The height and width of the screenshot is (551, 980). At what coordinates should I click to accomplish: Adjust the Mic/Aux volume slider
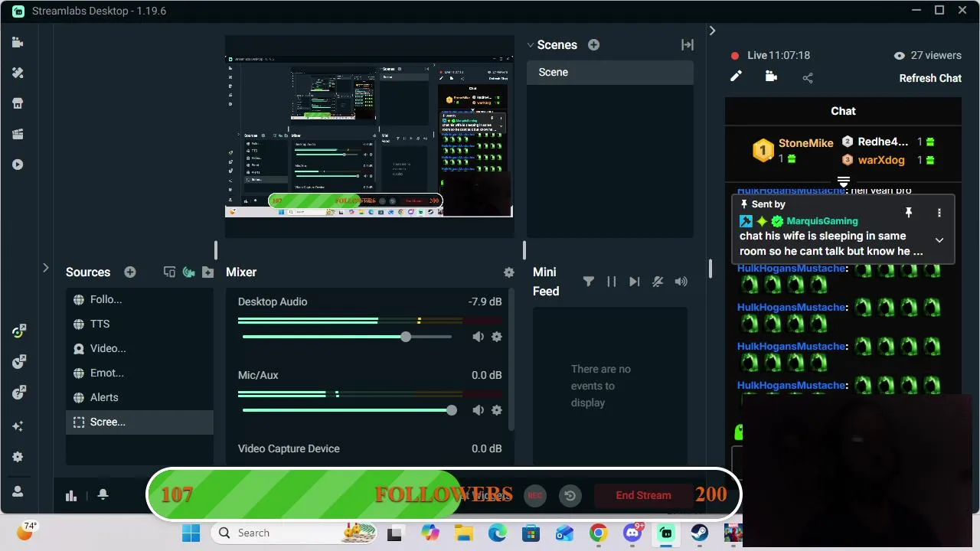pos(347,410)
